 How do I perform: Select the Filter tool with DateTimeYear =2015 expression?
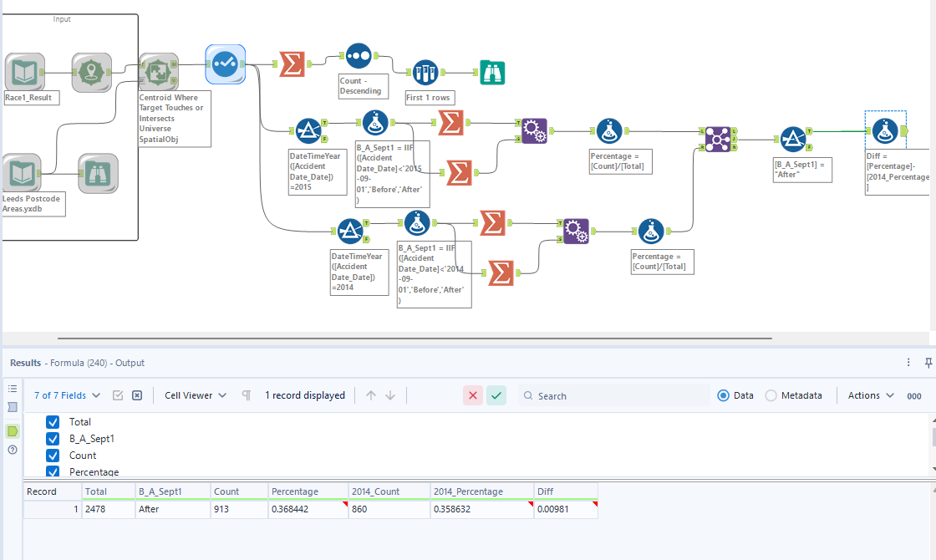[309, 130]
